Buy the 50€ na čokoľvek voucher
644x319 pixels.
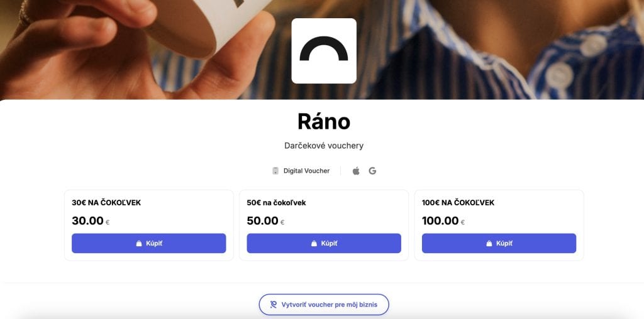coord(324,243)
